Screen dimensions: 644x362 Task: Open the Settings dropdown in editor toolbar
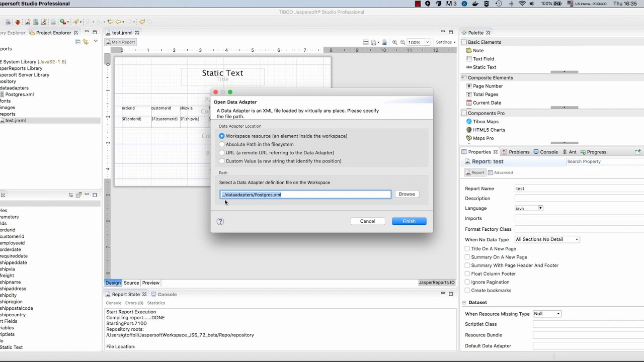point(445,42)
